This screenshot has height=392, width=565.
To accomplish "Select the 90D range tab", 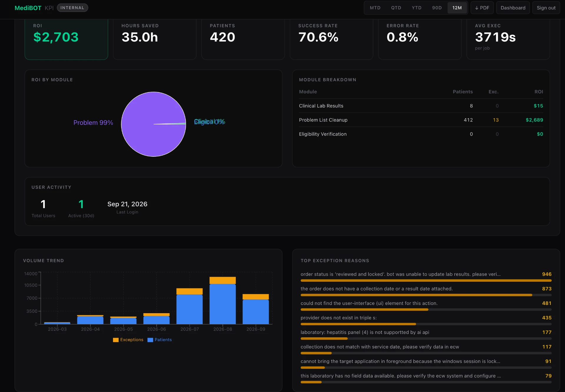I will coord(437,8).
